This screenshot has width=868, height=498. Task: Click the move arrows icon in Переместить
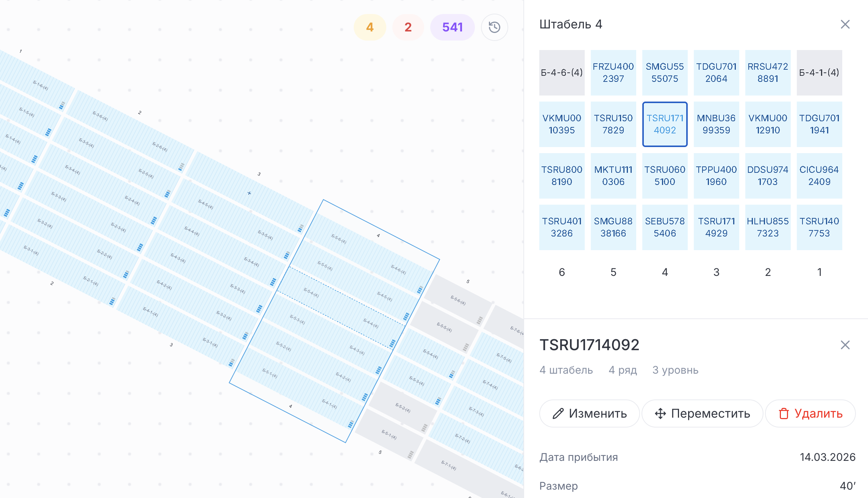coord(660,413)
